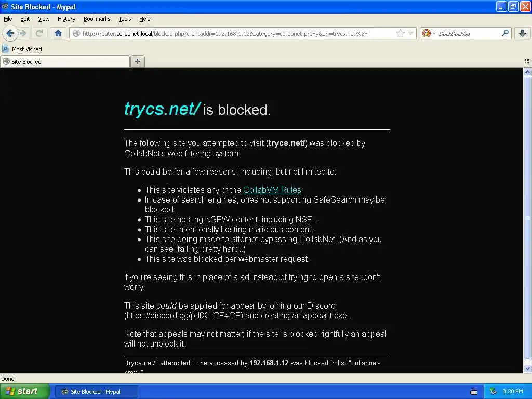The width and height of the screenshot is (532, 399).
Task: Click the trycs.net/ heading text
Action: 163,109
